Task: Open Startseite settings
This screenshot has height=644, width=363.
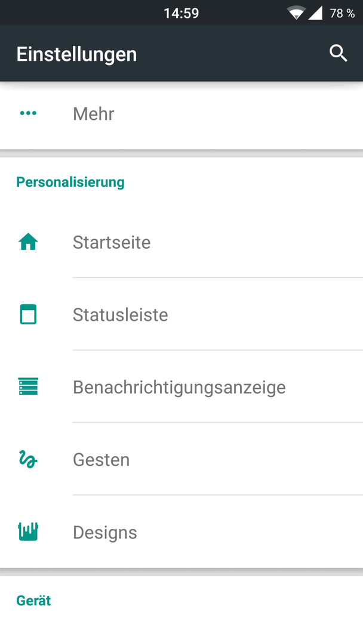Action: click(x=181, y=242)
